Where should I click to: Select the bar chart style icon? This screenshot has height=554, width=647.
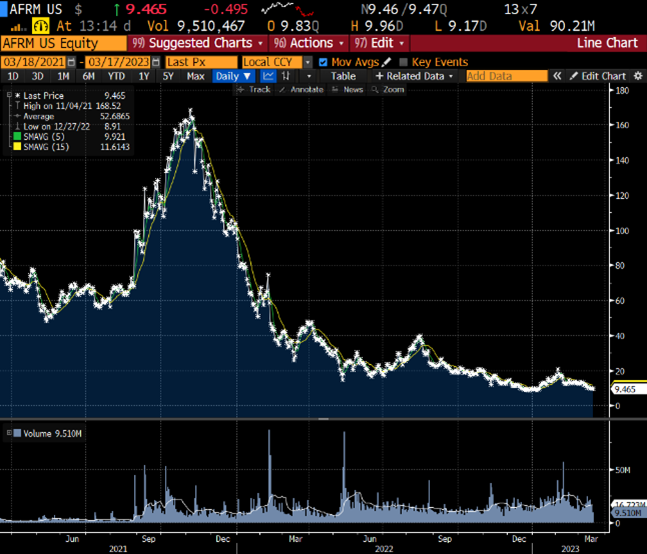(x=286, y=76)
